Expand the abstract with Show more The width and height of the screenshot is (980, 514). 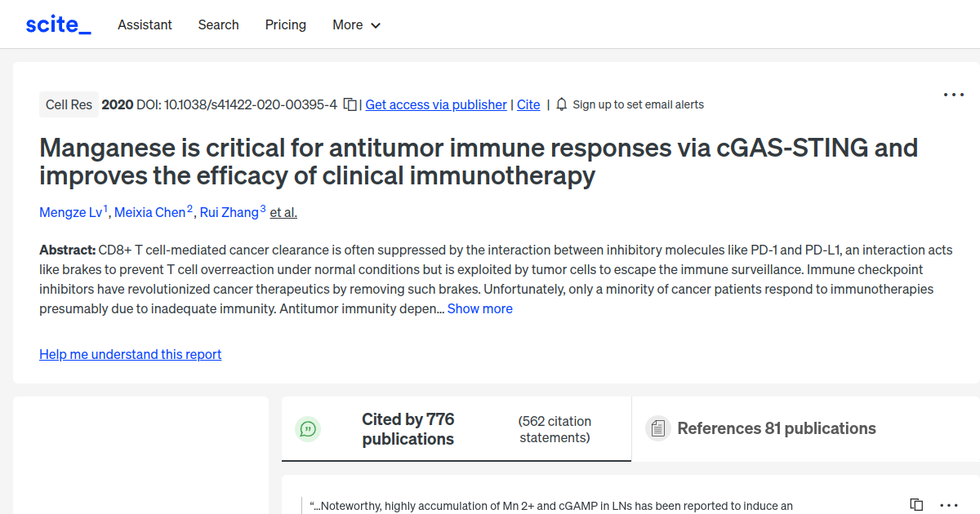click(479, 308)
